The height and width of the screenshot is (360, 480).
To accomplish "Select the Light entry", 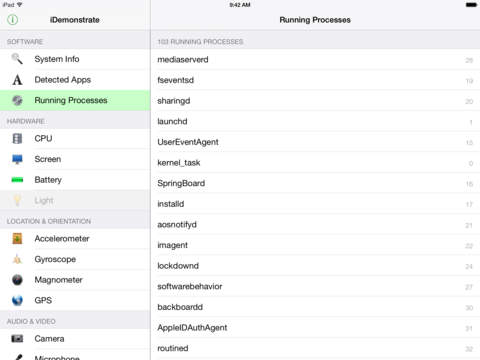I will point(75,200).
